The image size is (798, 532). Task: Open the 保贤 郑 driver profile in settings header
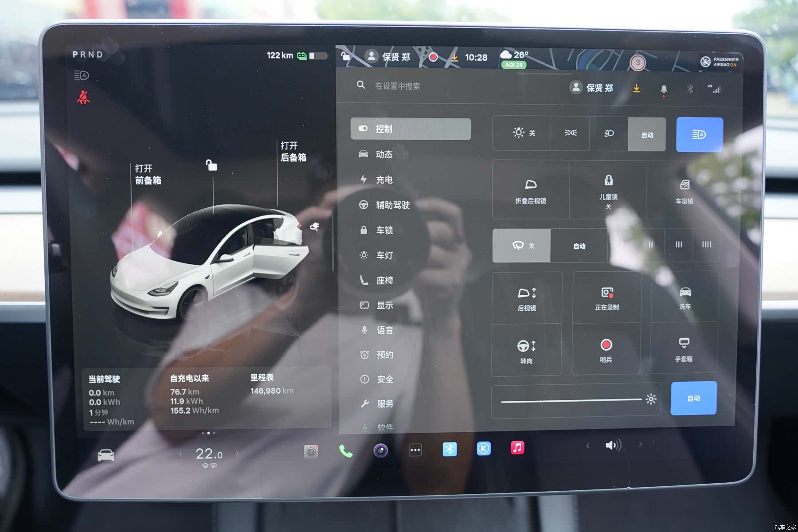[591, 88]
